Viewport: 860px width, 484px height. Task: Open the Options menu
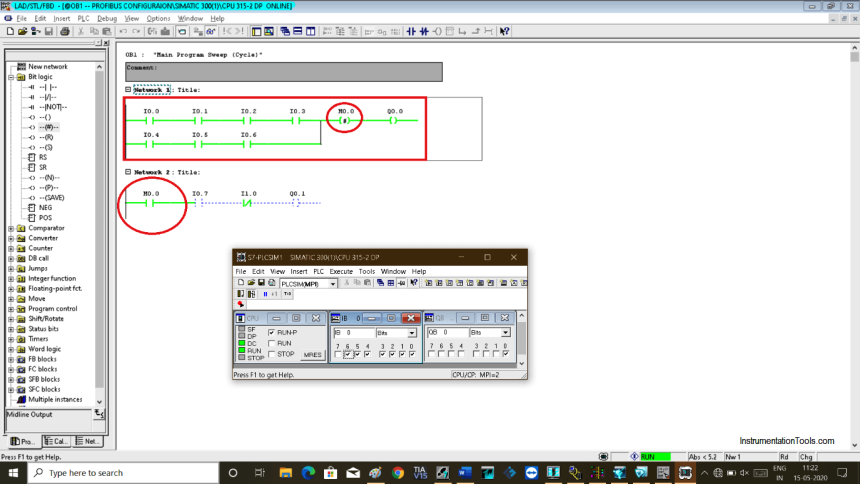(x=158, y=18)
